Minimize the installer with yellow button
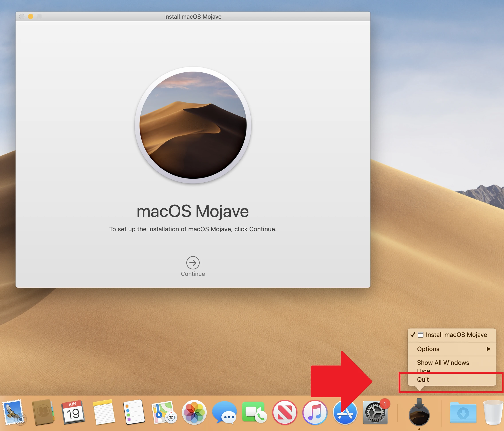 pyautogui.click(x=30, y=16)
